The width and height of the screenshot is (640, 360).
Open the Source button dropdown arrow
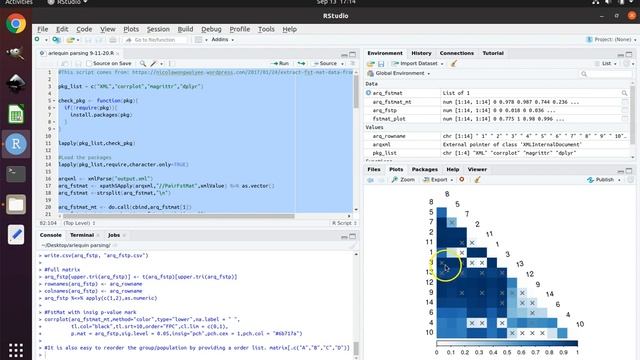point(342,64)
